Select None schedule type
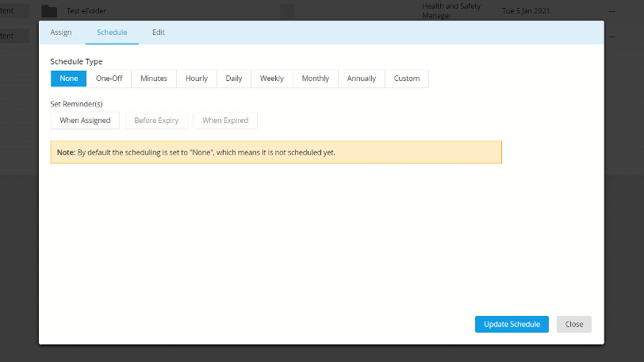 pos(68,79)
